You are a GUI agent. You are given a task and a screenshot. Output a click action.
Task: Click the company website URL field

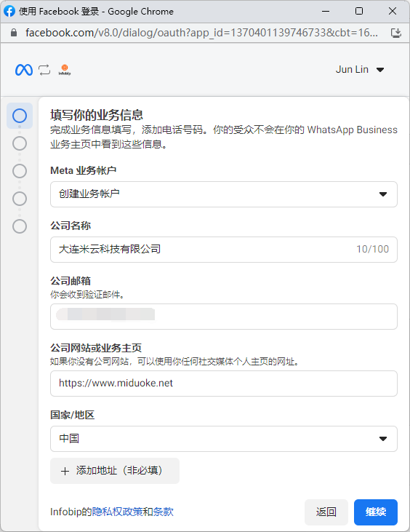click(224, 384)
